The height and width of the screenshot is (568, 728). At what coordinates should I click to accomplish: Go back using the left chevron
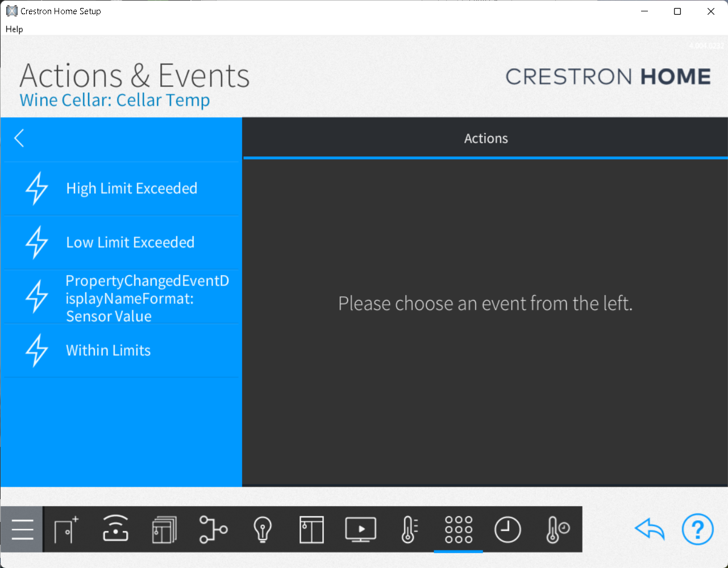(19, 138)
